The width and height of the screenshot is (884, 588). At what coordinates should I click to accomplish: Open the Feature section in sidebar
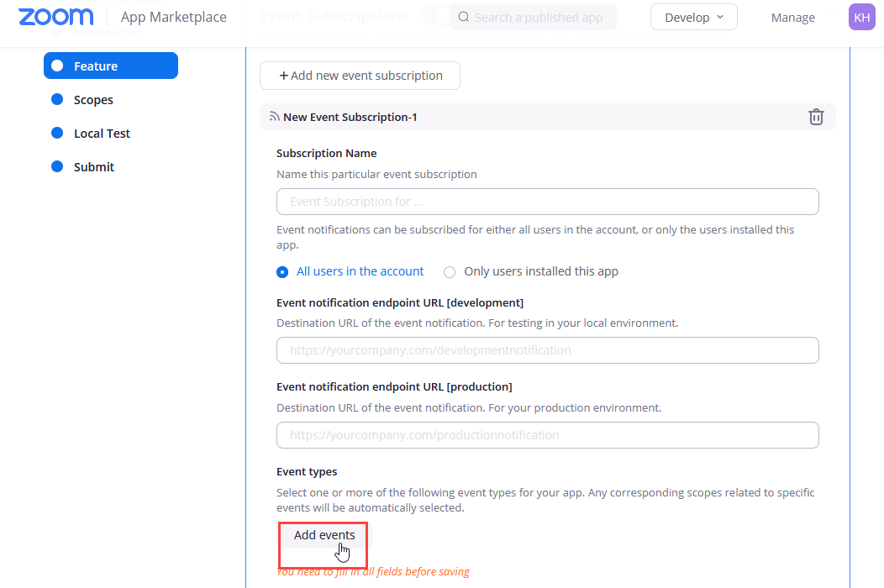[111, 66]
